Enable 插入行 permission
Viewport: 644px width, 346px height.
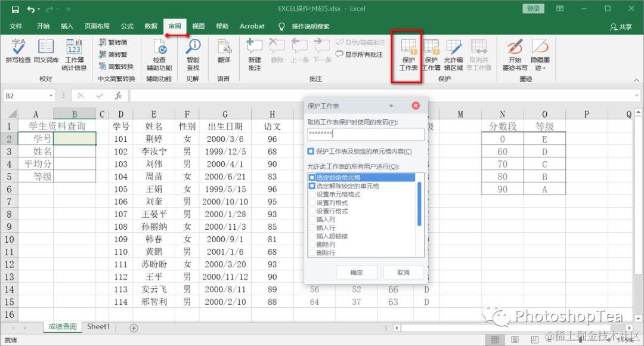312,228
